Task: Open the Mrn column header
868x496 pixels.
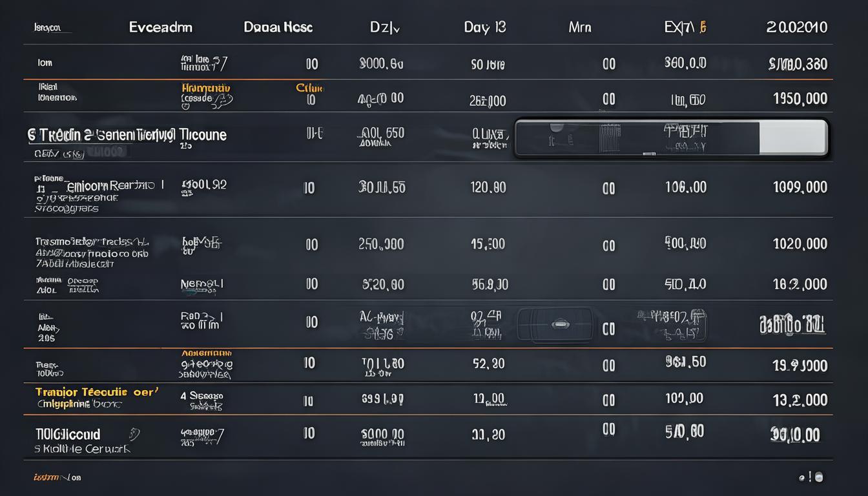Action: [x=579, y=28]
